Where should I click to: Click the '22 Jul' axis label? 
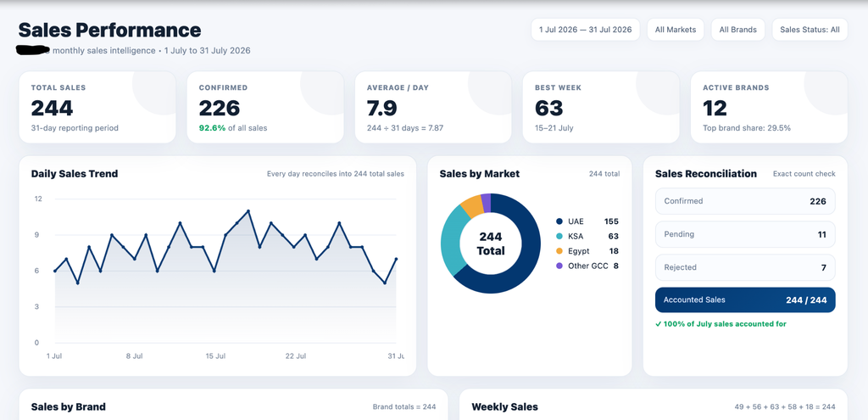click(x=296, y=356)
